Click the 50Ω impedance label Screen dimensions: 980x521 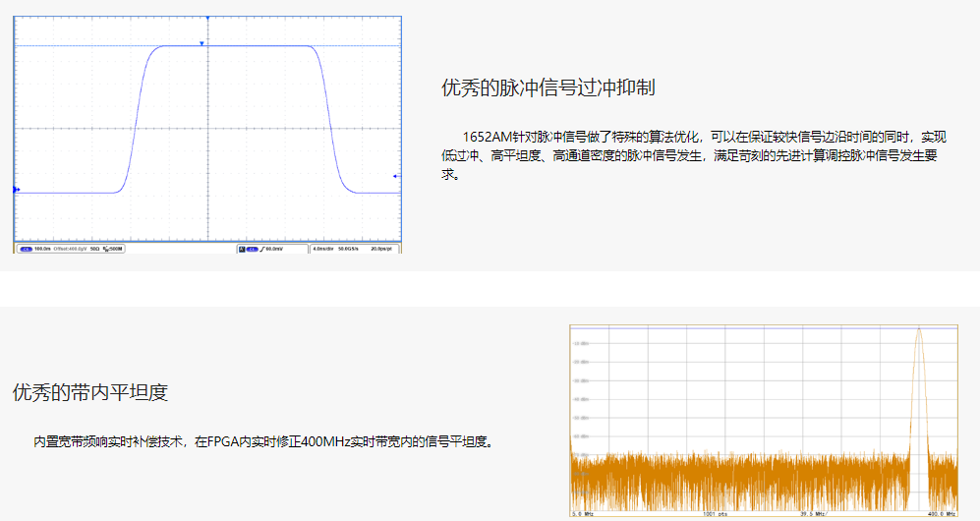[95, 249]
